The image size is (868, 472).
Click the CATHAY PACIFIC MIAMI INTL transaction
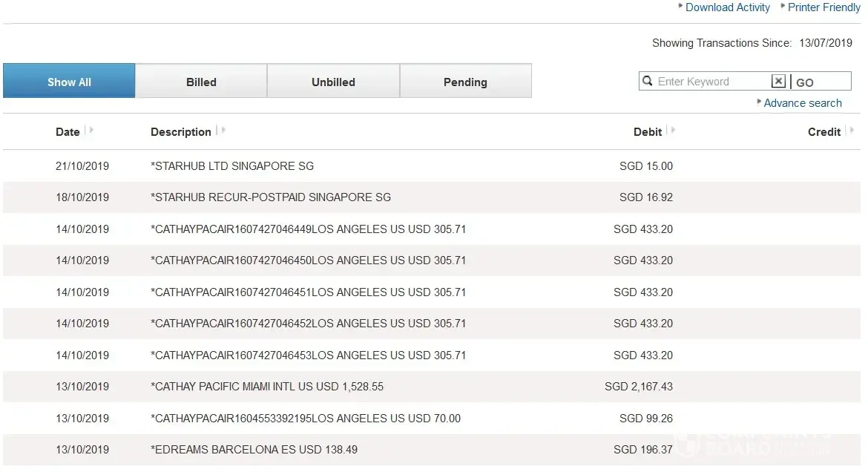point(267,387)
